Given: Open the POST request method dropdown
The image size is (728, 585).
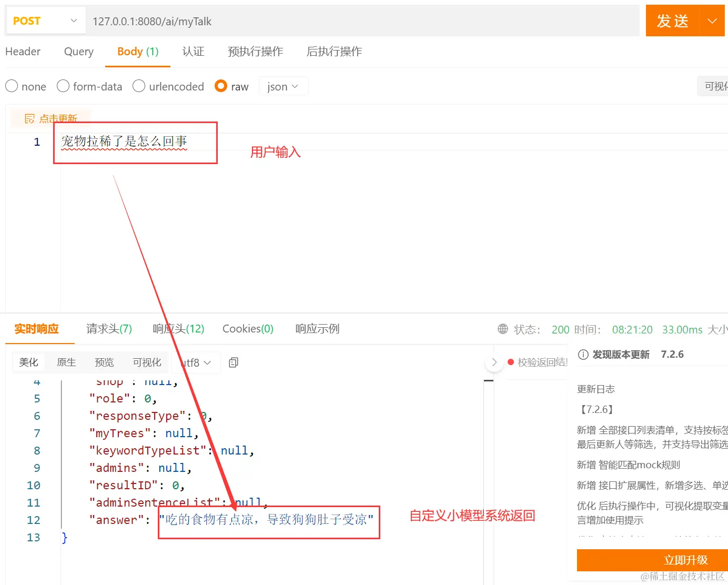Looking at the screenshot, I should 45,21.
